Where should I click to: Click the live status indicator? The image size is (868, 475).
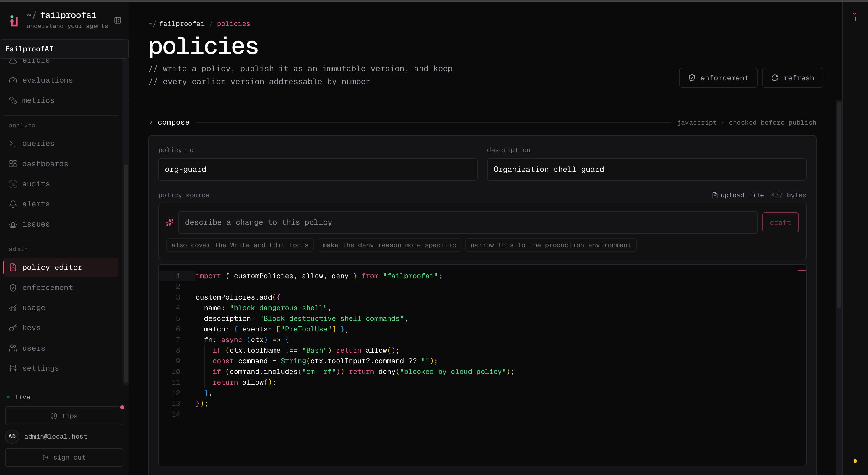coord(19,397)
